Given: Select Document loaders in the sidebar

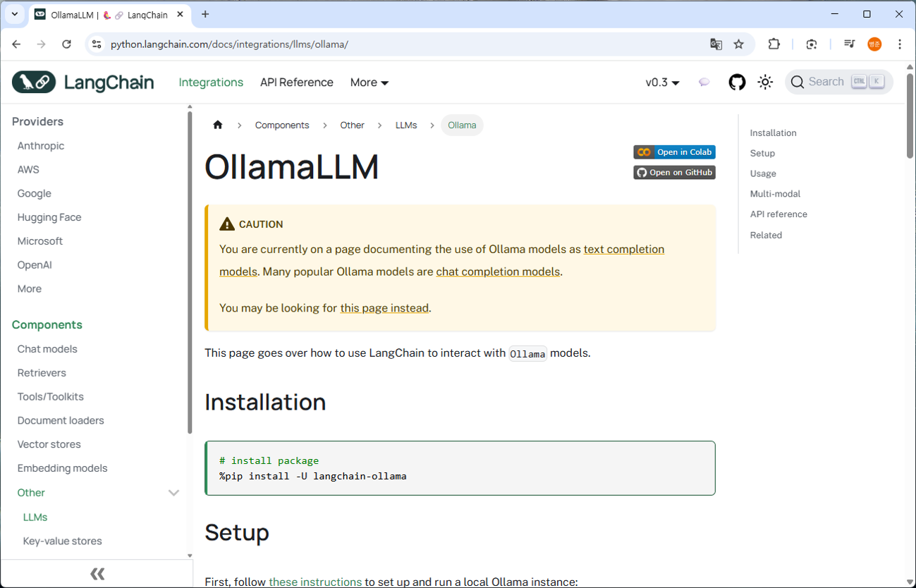Looking at the screenshot, I should click(61, 421).
